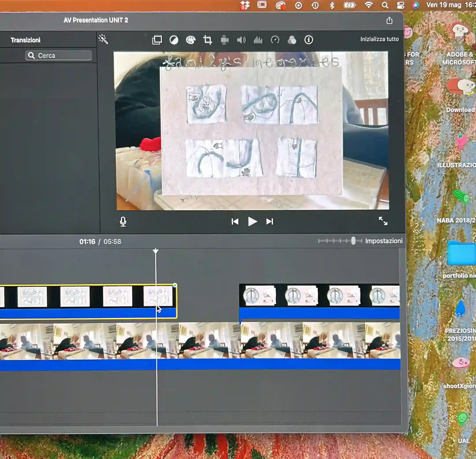
Task: Open the speed adjustment tool
Action: click(x=275, y=40)
